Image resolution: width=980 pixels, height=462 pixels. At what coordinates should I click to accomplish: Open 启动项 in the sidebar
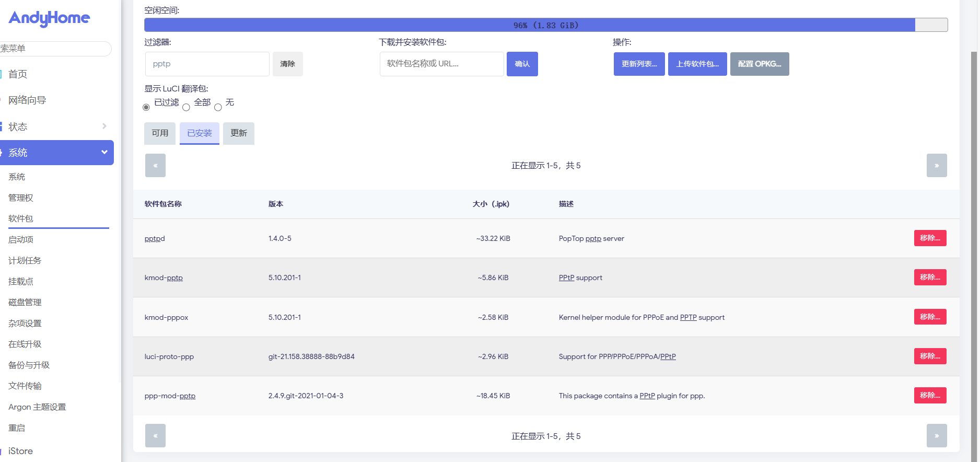[21, 239]
